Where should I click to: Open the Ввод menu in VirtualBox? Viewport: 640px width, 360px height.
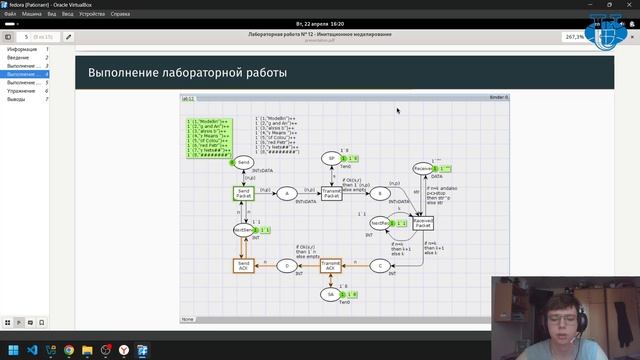67,14
